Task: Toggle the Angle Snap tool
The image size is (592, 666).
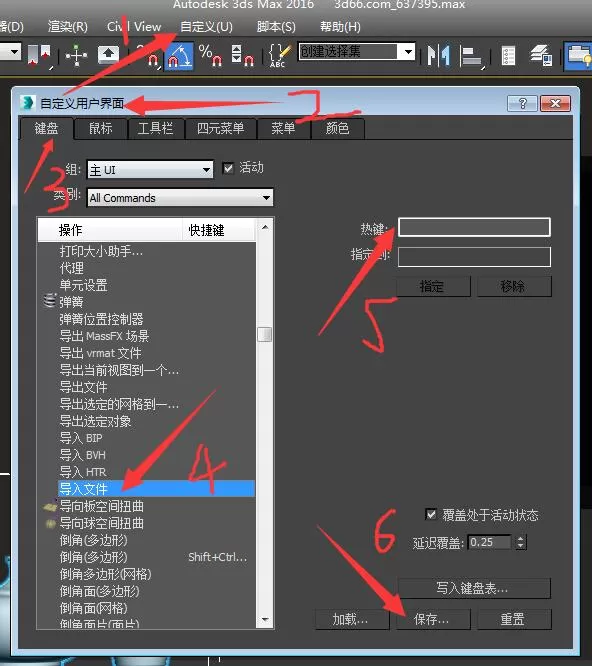Action: (x=179, y=56)
